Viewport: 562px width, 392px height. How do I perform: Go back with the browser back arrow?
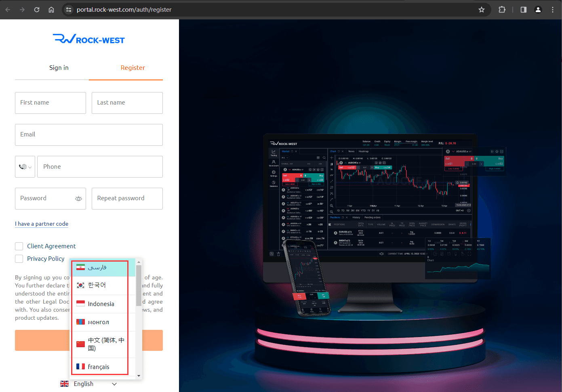pos(8,10)
